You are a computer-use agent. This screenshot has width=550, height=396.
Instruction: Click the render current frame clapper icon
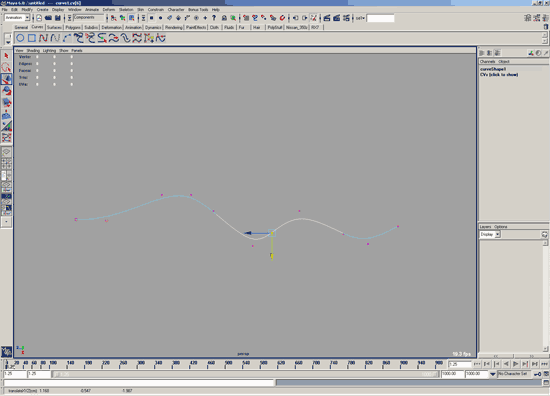point(327,18)
